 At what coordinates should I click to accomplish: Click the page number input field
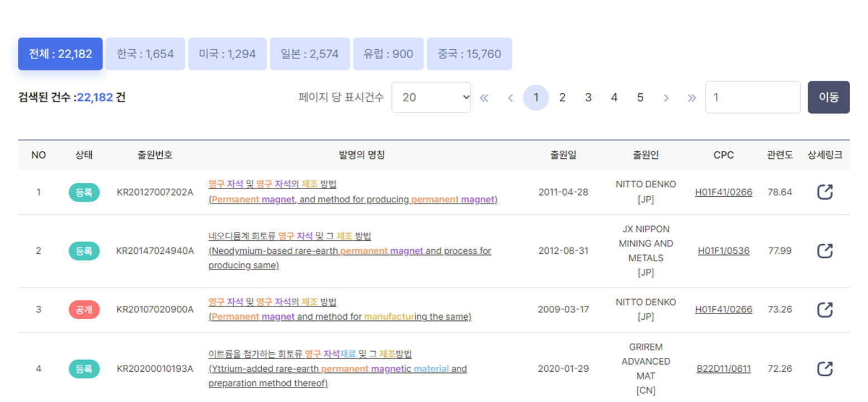752,97
